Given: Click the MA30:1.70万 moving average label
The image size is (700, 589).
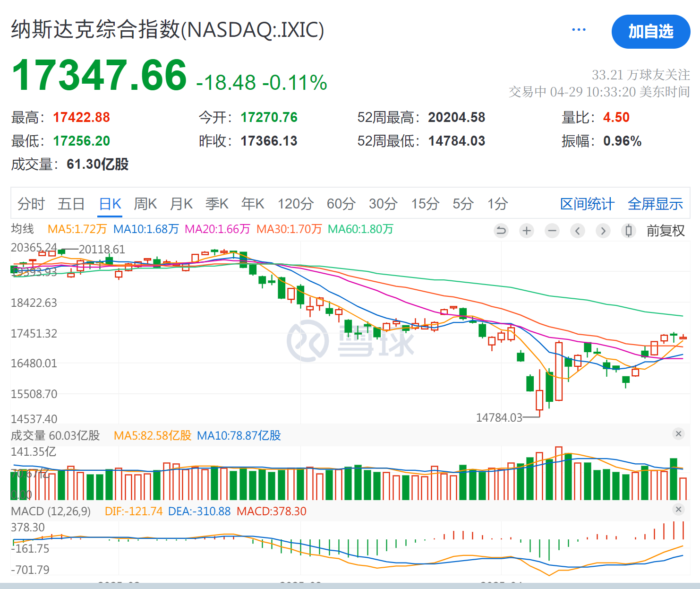Looking at the screenshot, I should (x=289, y=229).
